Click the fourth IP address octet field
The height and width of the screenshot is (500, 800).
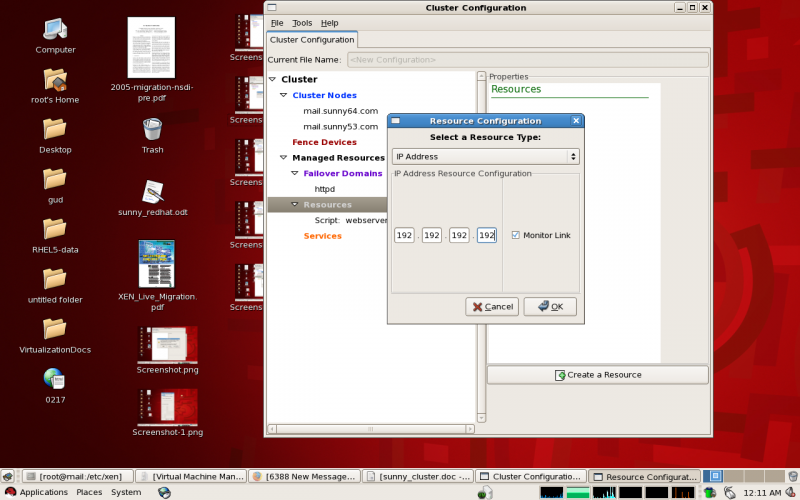[487, 235]
